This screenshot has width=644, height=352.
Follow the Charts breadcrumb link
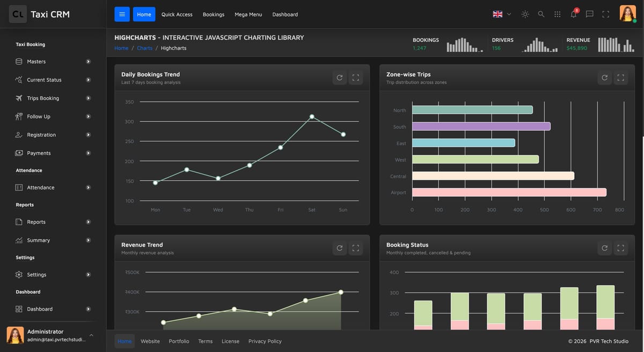[x=144, y=48]
